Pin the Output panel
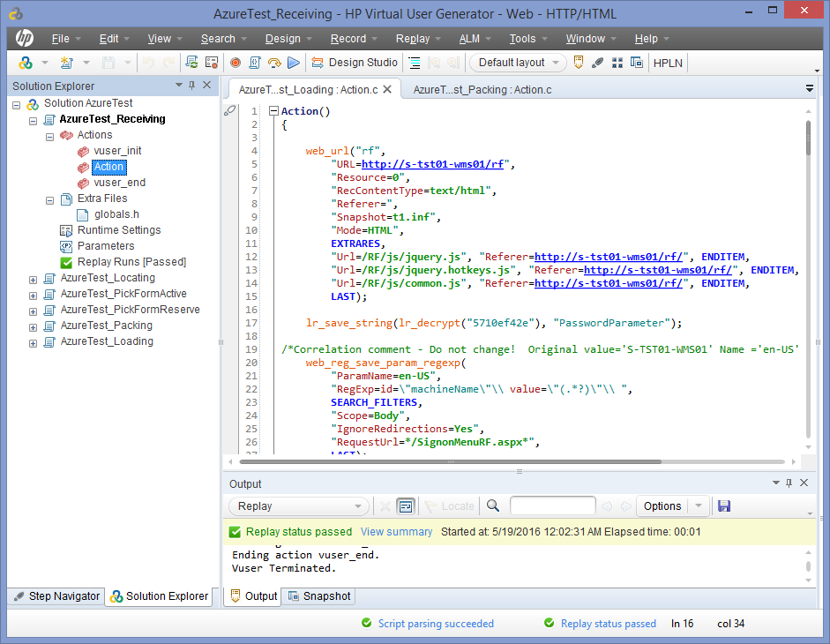The height and width of the screenshot is (644, 830). [x=789, y=483]
